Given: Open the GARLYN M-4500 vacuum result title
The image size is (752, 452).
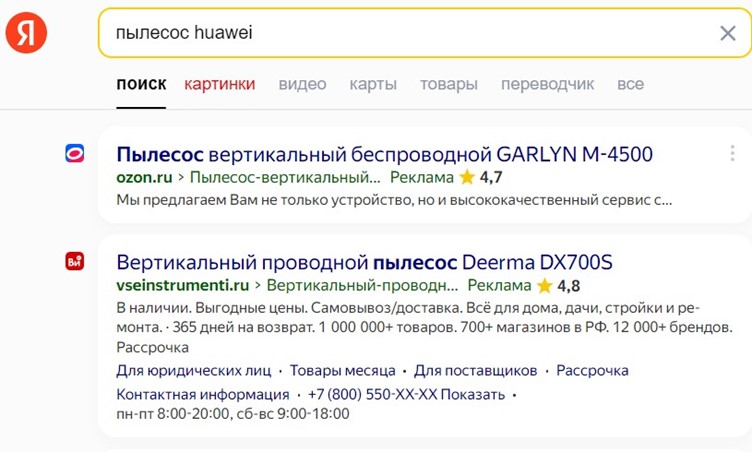Looking at the screenshot, I should (x=384, y=155).
